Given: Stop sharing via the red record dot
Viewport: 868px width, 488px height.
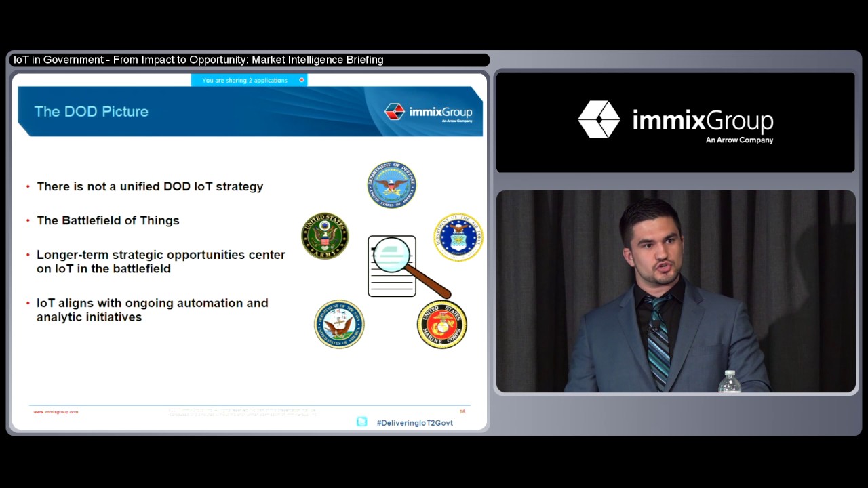Looking at the screenshot, I should click(x=302, y=80).
